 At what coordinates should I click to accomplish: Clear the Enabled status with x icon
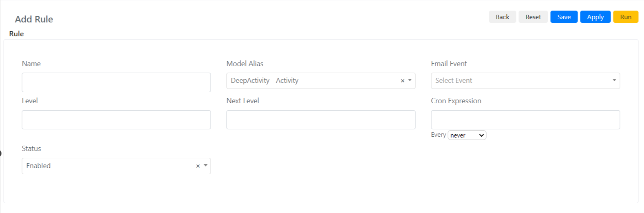click(x=198, y=166)
